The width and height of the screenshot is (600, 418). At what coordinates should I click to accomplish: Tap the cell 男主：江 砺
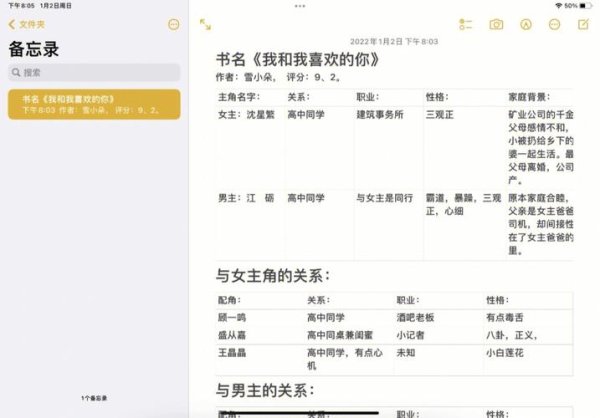(246, 198)
